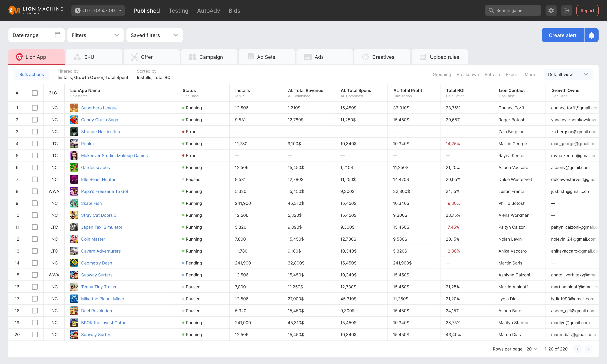Screen dimensions: 607x364
Task: Switch to the Bids nav tab
Action: click(x=234, y=11)
